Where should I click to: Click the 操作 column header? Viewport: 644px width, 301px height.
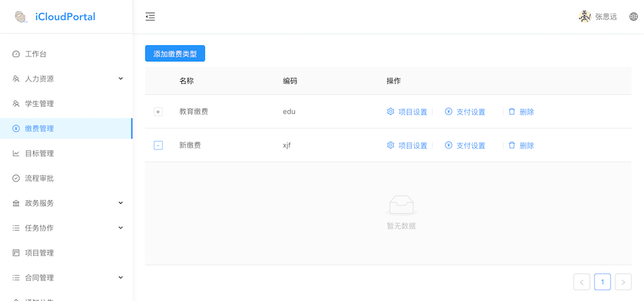click(394, 81)
